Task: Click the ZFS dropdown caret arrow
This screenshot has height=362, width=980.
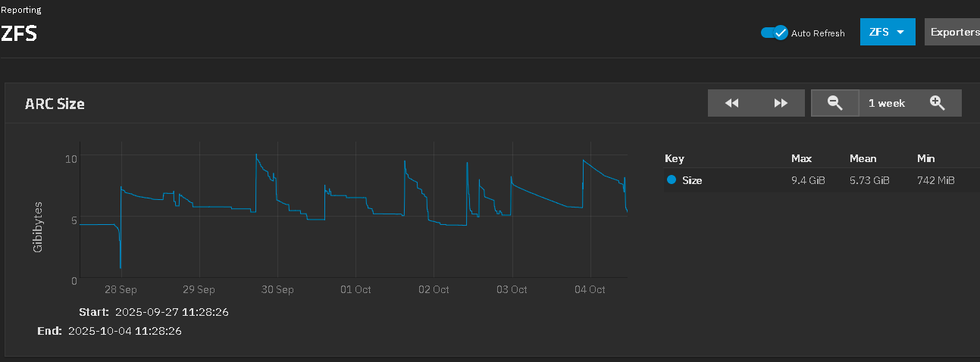Action: [900, 33]
